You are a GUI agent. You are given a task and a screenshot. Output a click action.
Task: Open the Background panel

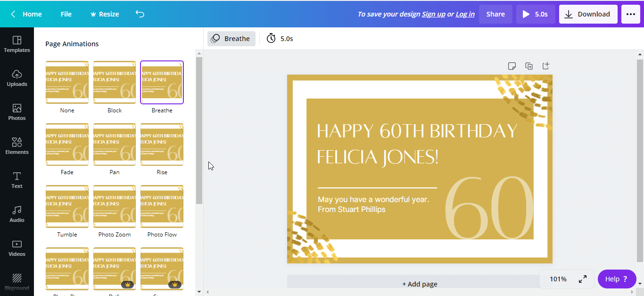tap(17, 281)
